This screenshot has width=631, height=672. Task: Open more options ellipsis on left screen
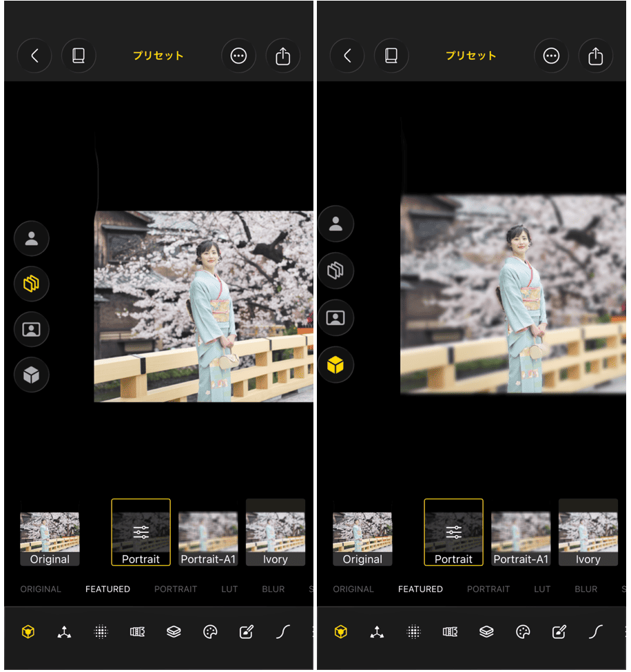(238, 56)
